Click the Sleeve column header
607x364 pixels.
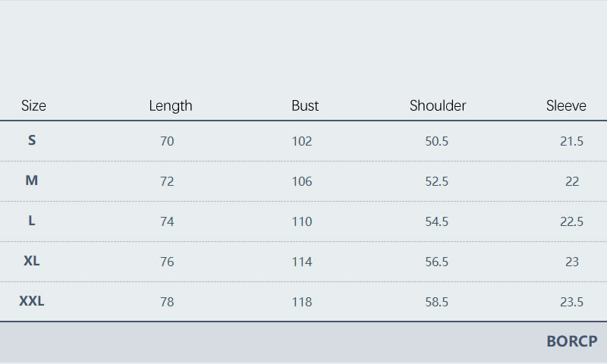coord(566,105)
